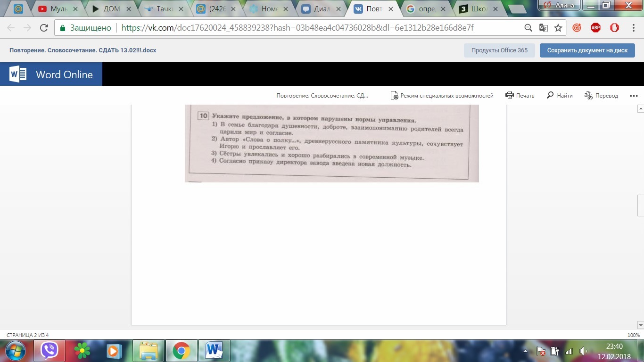Open Viber from the taskbar
644x362 pixels.
(49, 350)
